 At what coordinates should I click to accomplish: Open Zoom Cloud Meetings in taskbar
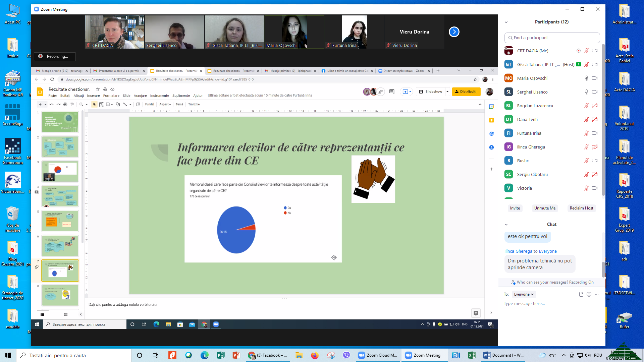377,355
